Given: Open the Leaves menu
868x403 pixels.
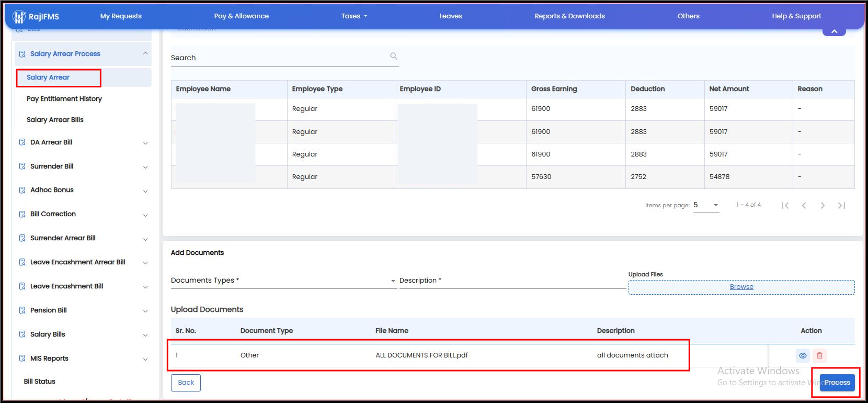Looking at the screenshot, I should point(451,16).
